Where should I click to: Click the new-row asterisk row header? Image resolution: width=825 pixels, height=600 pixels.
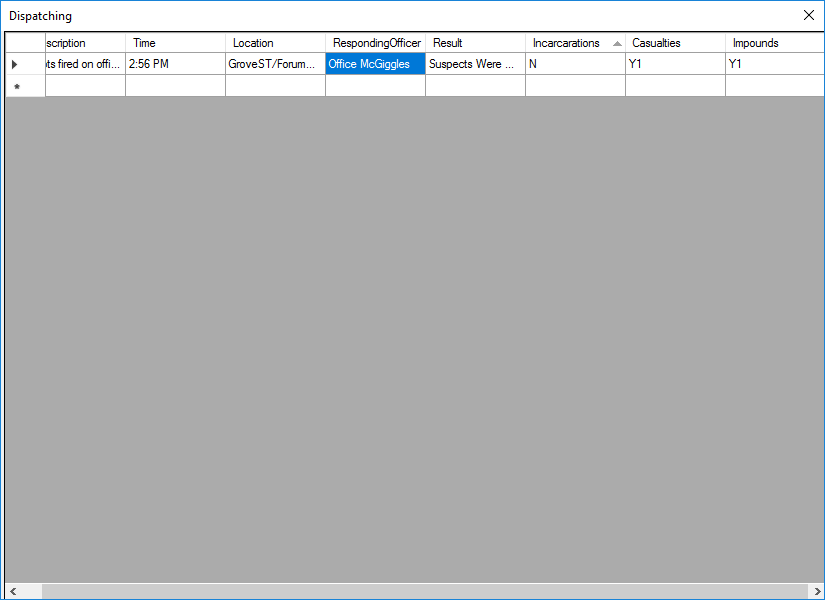(25, 86)
